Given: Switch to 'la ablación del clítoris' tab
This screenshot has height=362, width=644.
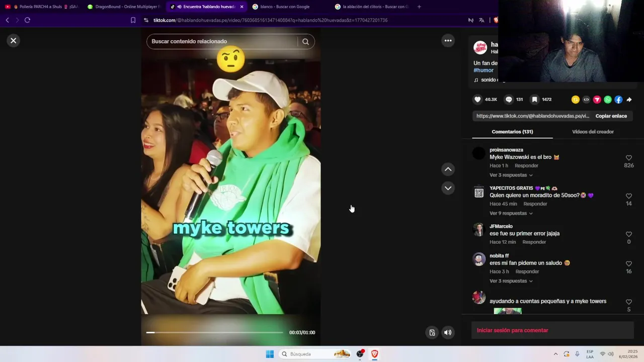Looking at the screenshot, I should [372, 7].
